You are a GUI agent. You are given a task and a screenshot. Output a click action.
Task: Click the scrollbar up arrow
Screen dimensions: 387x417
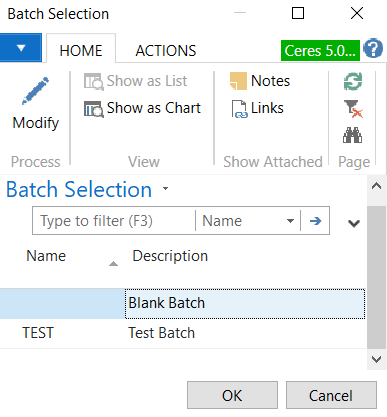tap(377, 186)
